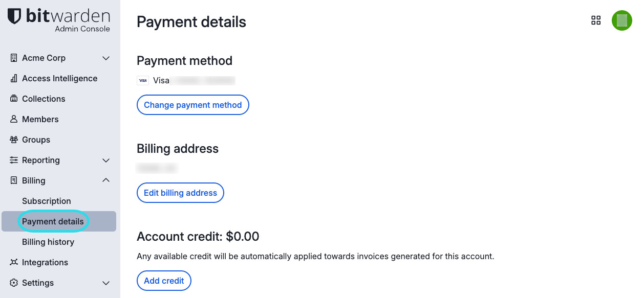Click the Reporting sliders icon
644x298 pixels.
point(13,160)
